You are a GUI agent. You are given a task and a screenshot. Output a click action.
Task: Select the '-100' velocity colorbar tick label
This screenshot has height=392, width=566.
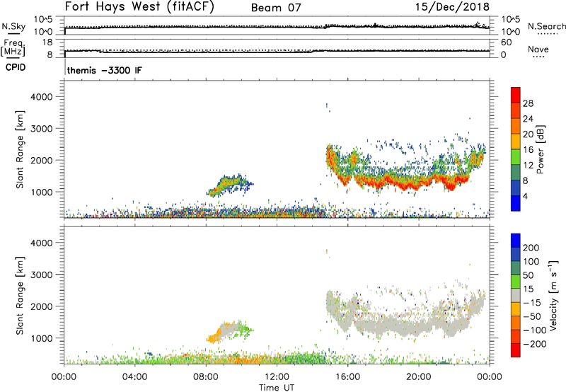click(x=535, y=330)
